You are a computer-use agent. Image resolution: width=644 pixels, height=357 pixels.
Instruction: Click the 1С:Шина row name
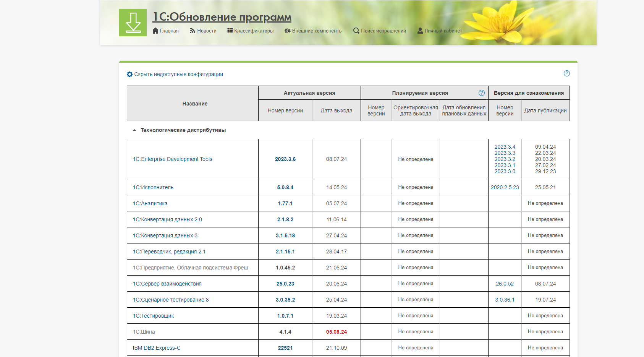[x=144, y=332]
